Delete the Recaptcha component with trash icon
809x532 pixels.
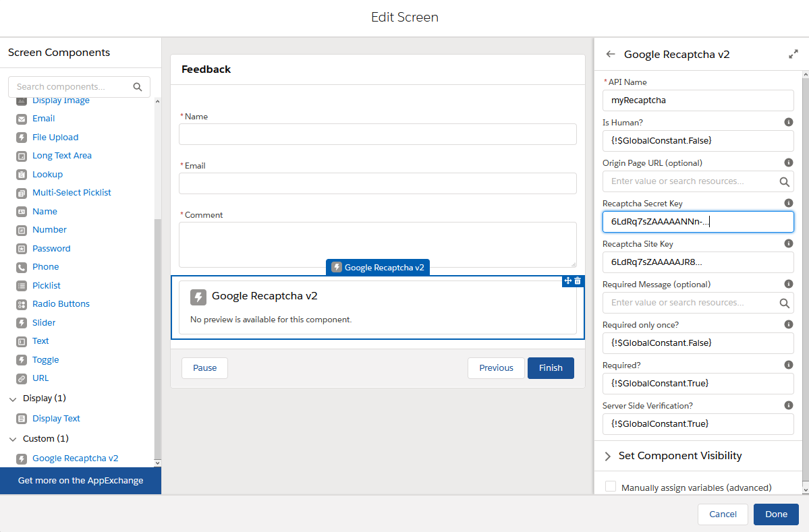(578, 281)
